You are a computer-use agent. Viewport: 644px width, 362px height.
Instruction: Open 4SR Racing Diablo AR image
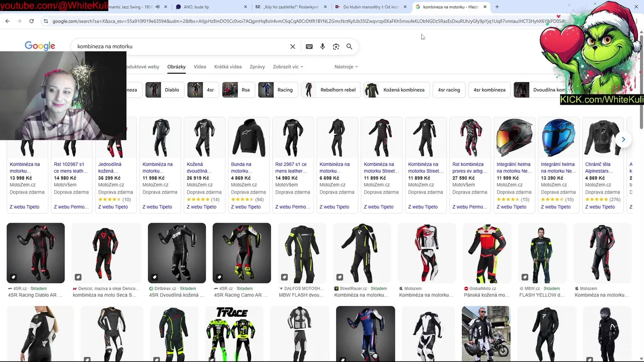36,253
